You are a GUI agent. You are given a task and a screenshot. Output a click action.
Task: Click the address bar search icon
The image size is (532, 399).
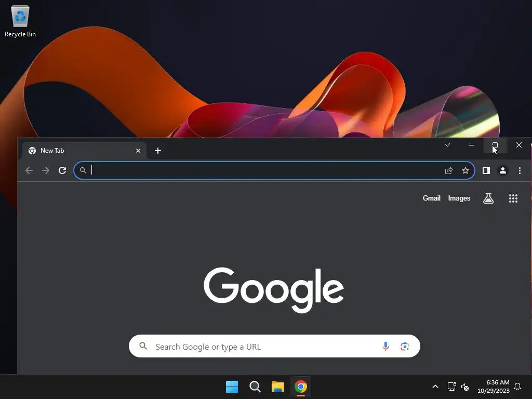click(x=83, y=170)
